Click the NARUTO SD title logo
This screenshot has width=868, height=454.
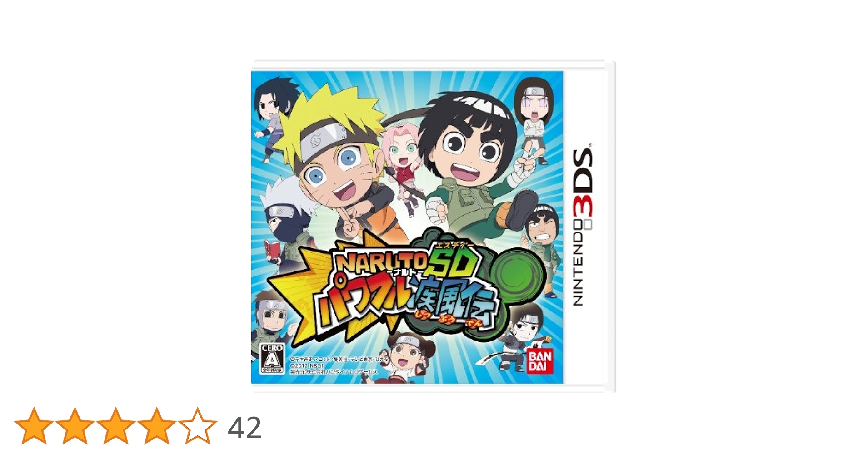click(404, 263)
